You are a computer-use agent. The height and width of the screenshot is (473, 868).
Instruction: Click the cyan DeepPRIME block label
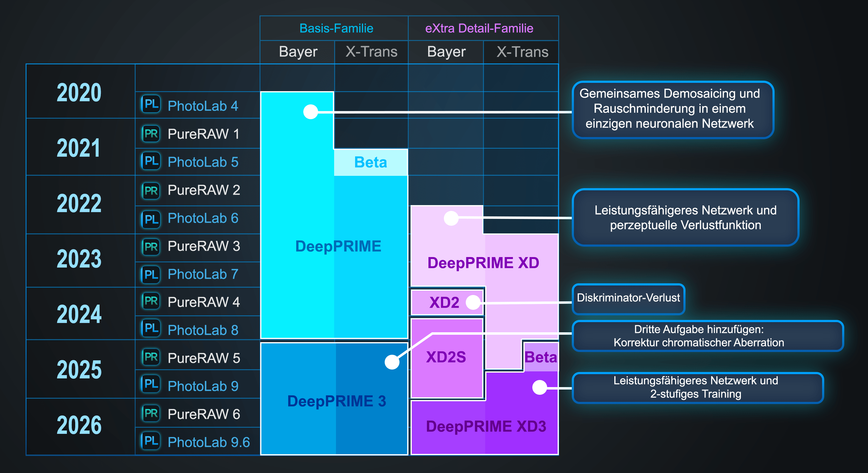tap(338, 246)
